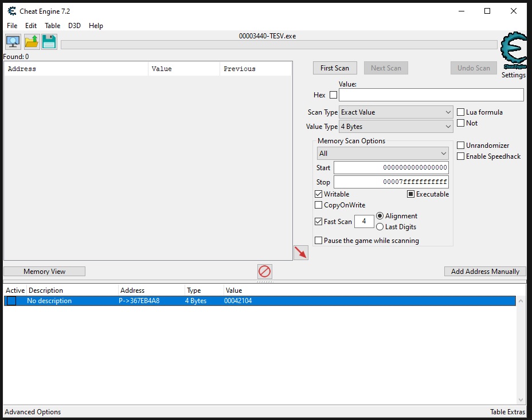Turn on Enable Speedhack
This screenshot has width=532, height=420.
pyautogui.click(x=460, y=156)
